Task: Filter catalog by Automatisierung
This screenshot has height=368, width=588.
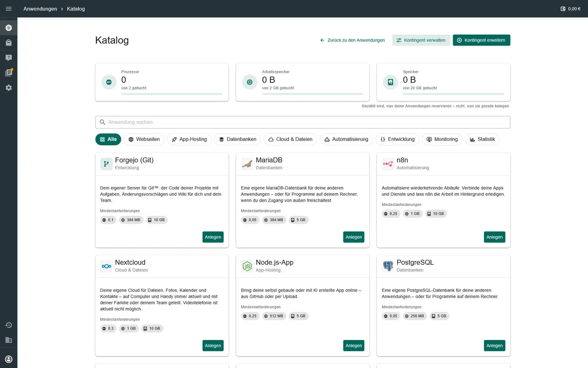Action: (x=346, y=139)
